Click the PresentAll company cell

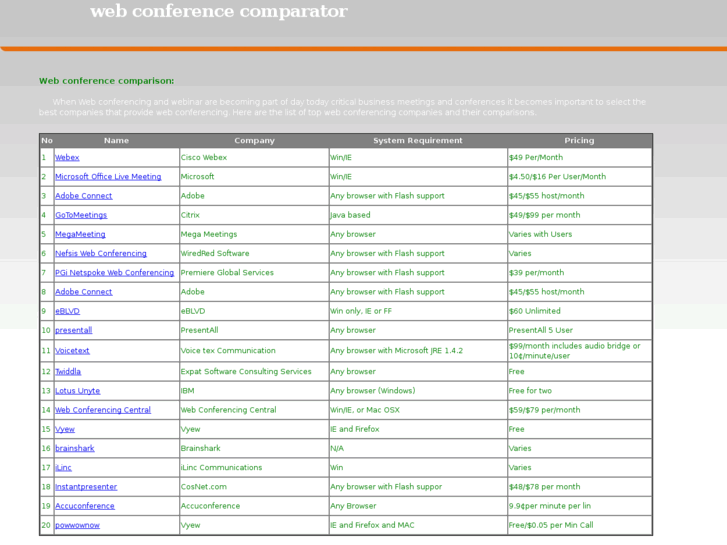tap(254, 330)
